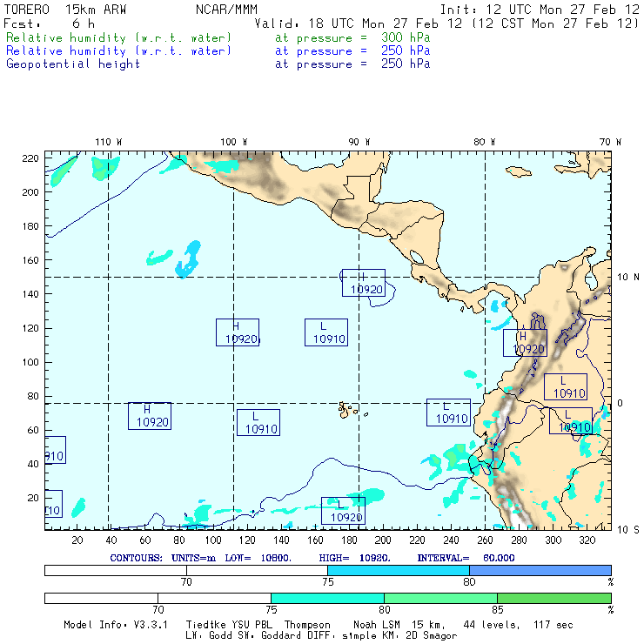Screen dimensions: 644x644
Task: Click the 'Noah LSM' text
Action: click(x=376, y=625)
